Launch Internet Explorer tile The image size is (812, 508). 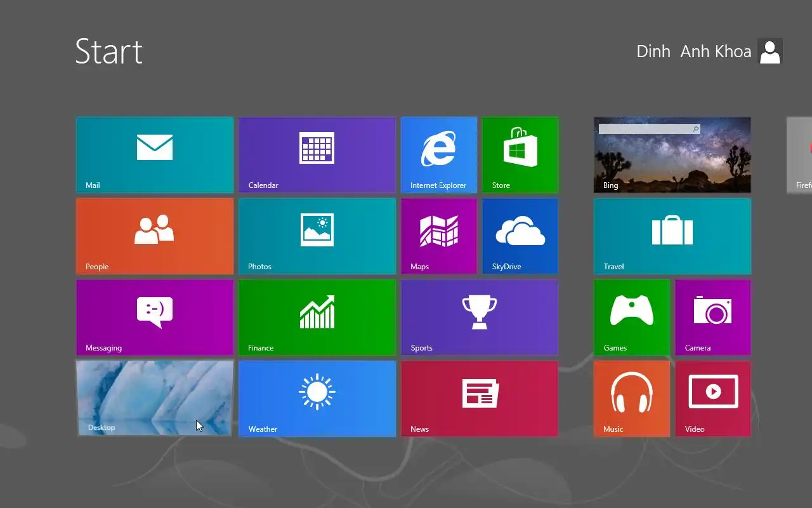click(x=439, y=155)
